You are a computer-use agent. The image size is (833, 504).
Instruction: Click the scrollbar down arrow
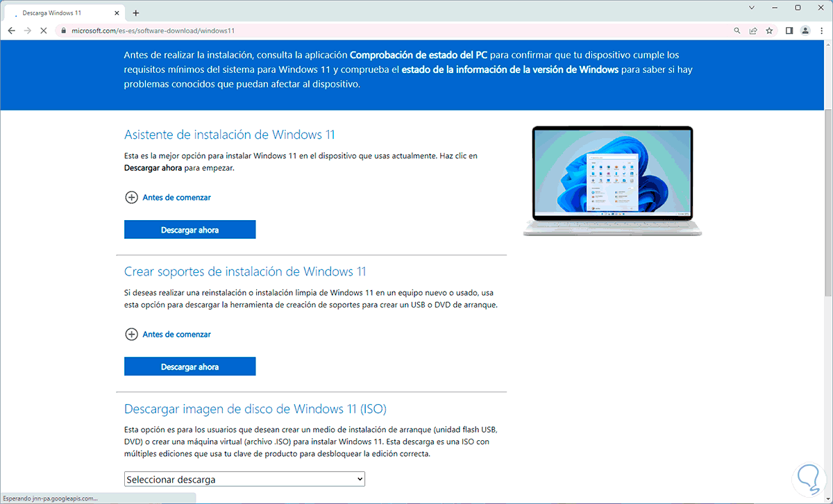[x=828, y=498]
